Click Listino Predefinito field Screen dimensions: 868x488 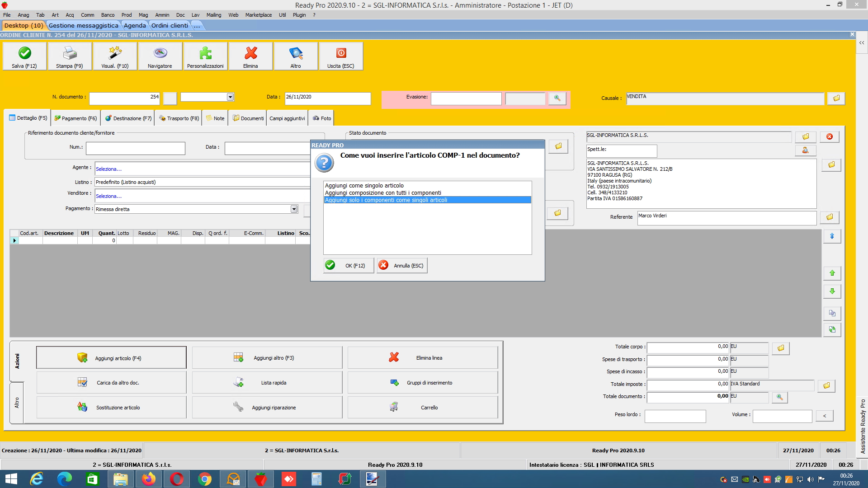click(x=202, y=182)
